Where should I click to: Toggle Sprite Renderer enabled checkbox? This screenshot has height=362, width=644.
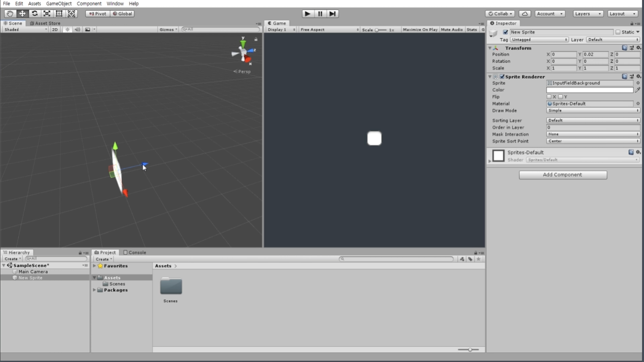point(502,76)
